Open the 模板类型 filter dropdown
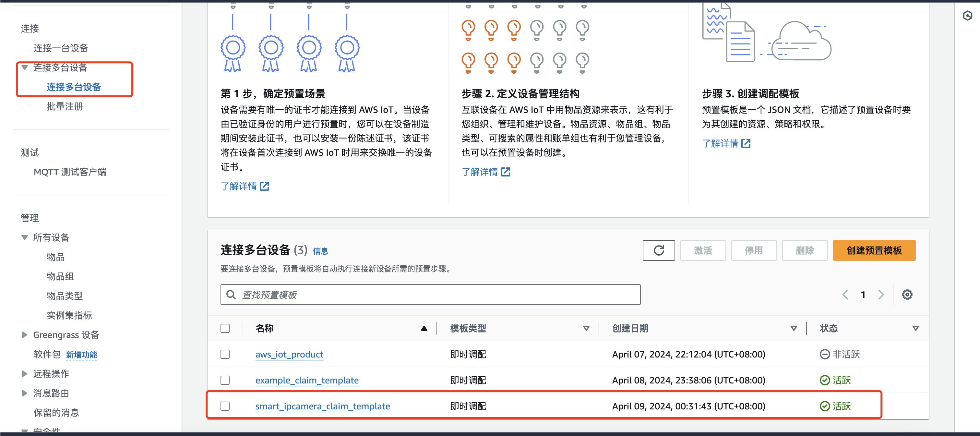 click(585, 328)
